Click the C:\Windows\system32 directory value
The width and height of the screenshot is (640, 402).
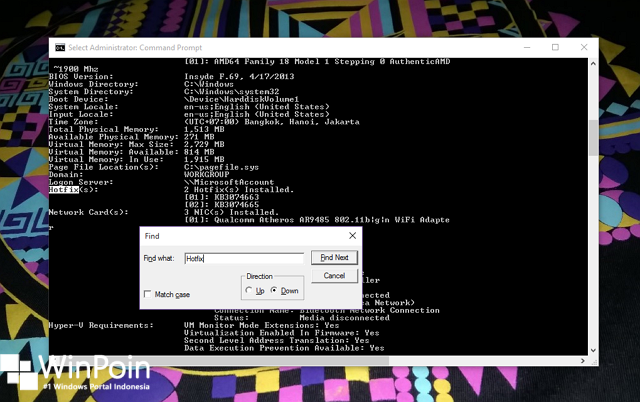pyautogui.click(x=231, y=92)
